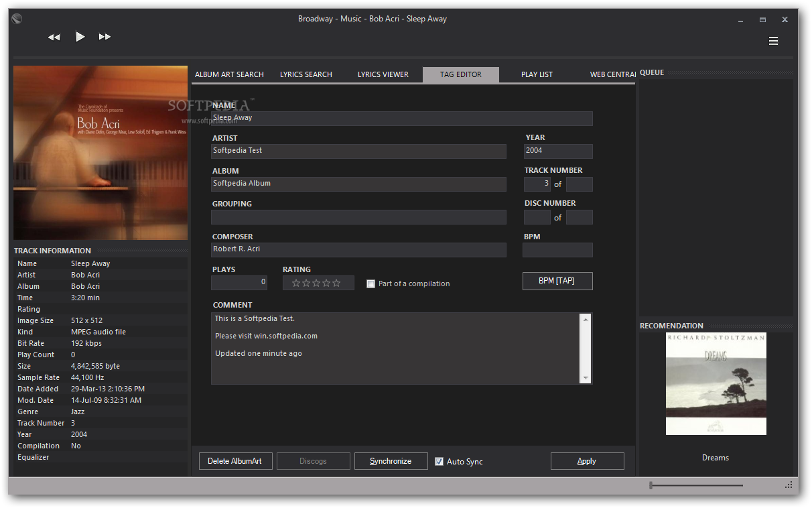The height and width of the screenshot is (508, 812).
Task: Click inside the Comment text box
Action: pos(395,348)
